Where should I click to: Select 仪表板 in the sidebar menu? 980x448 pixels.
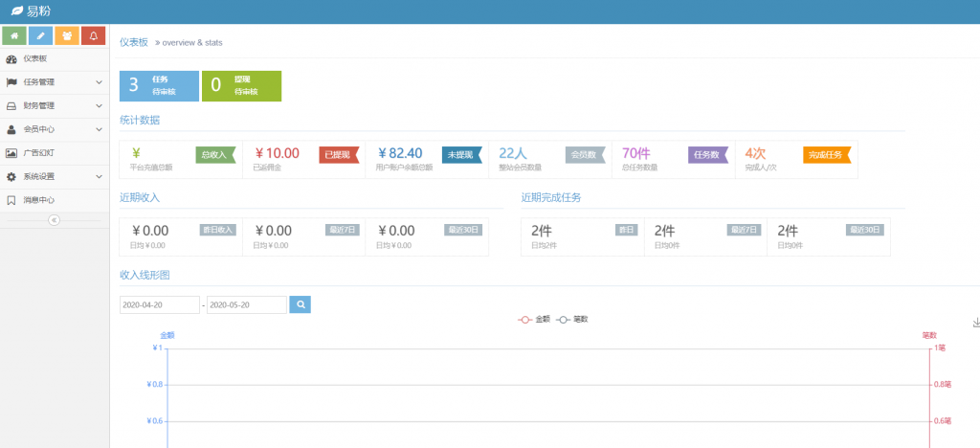point(34,58)
